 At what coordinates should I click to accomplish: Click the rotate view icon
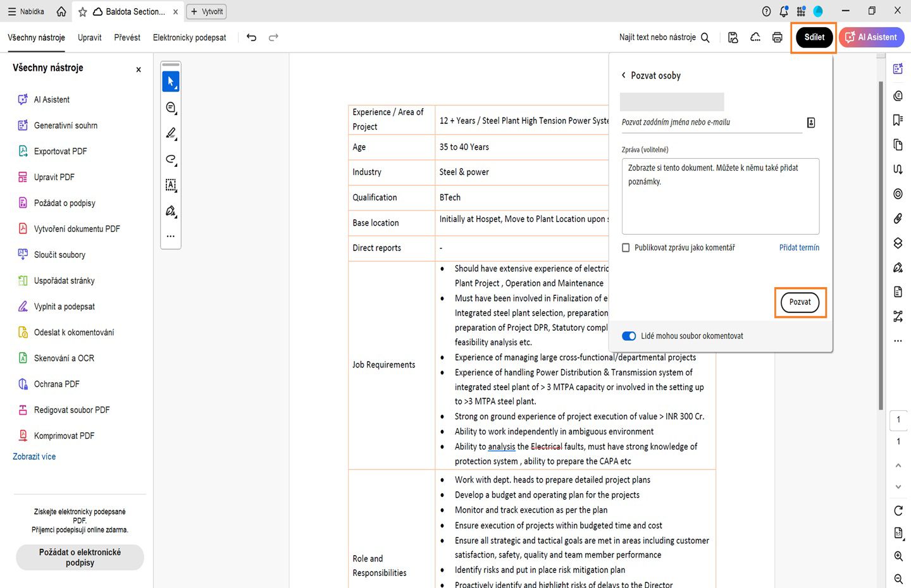pyautogui.click(x=898, y=510)
